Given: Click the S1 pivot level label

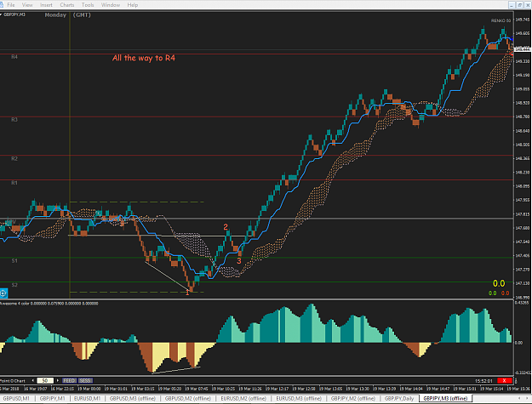Looking at the screenshot, I should [x=14, y=261].
